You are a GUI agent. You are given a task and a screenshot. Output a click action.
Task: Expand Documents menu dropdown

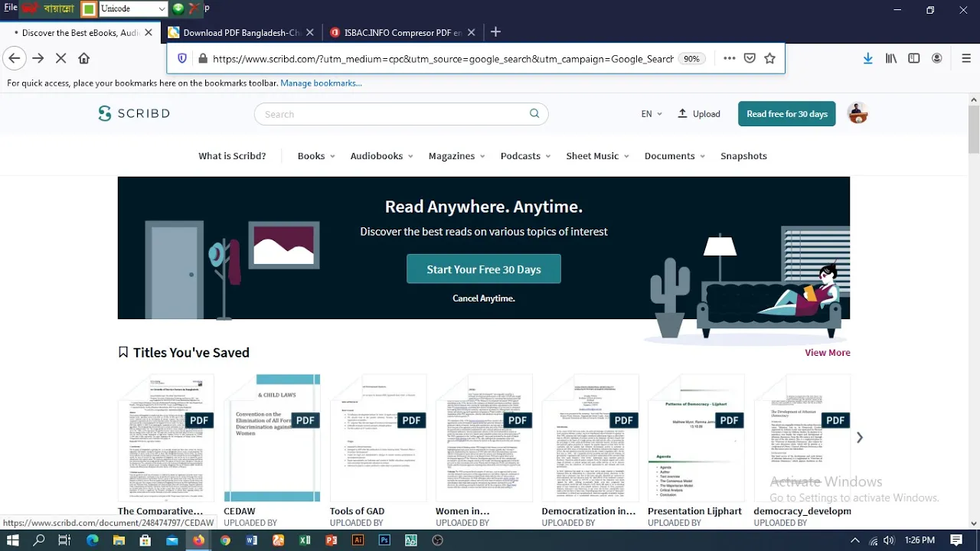pyautogui.click(x=675, y=156)
